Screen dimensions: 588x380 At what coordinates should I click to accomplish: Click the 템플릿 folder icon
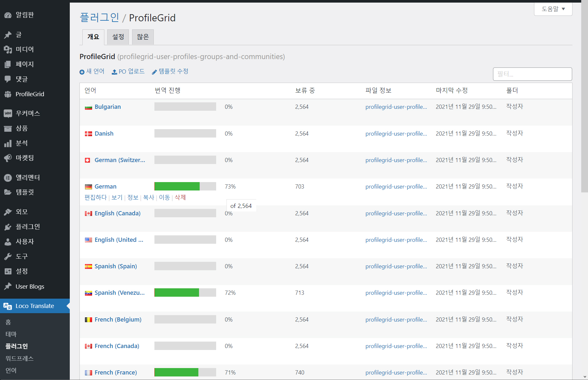tap(8, 192)
